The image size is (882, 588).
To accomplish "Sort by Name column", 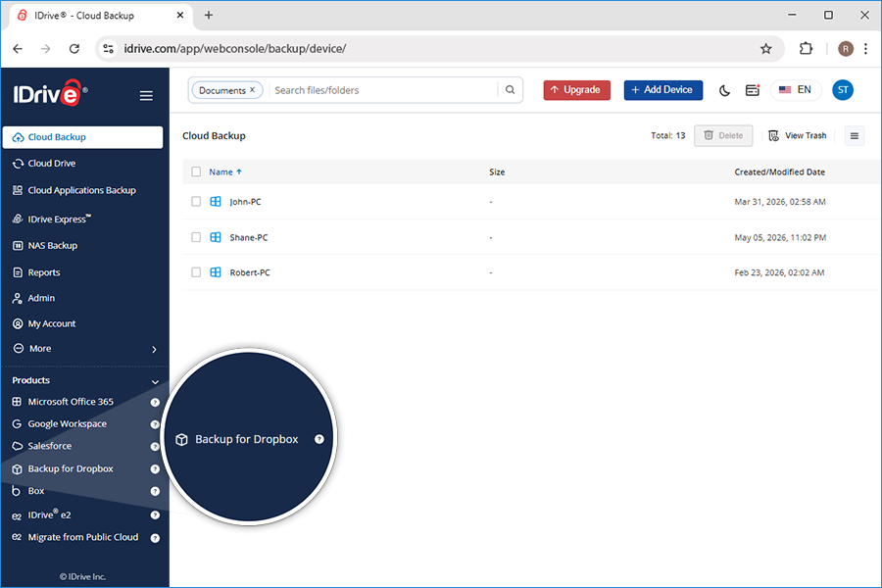I will [x=225, y=172].
